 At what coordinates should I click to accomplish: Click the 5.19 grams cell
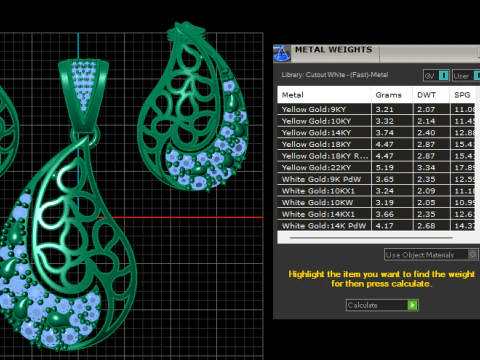tap(392, 168)
